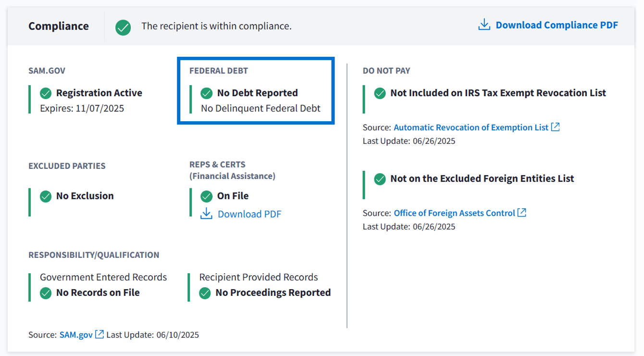Screen dimensions: 644x356
Task: Click download icon beside Reps & Certs PDF
Action: point(206,214)
